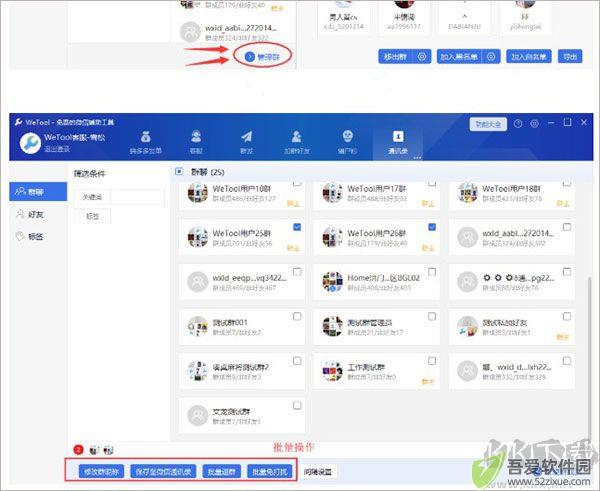
Task: Click the 导出 export button
Action: click(x=570, y=57)
